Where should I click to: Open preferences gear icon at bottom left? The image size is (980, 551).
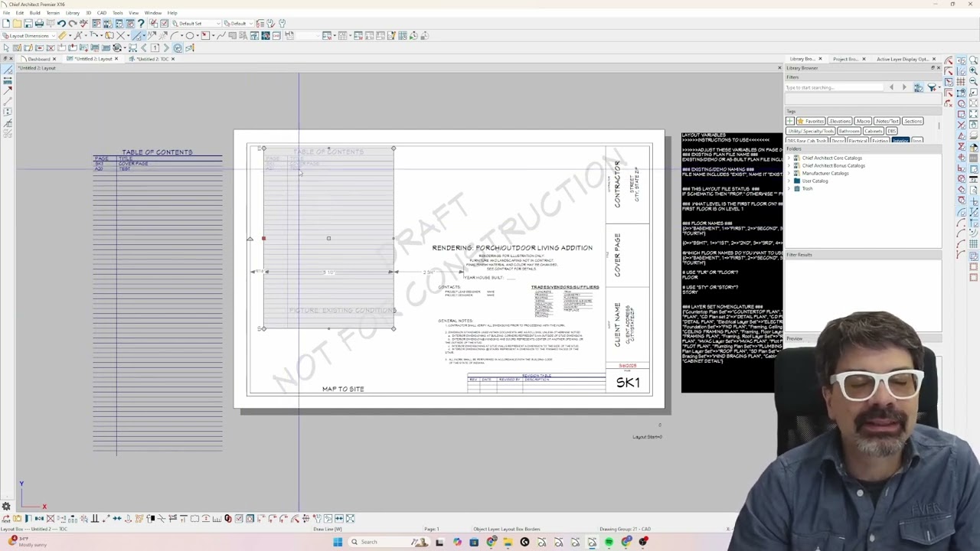(6, 507)
